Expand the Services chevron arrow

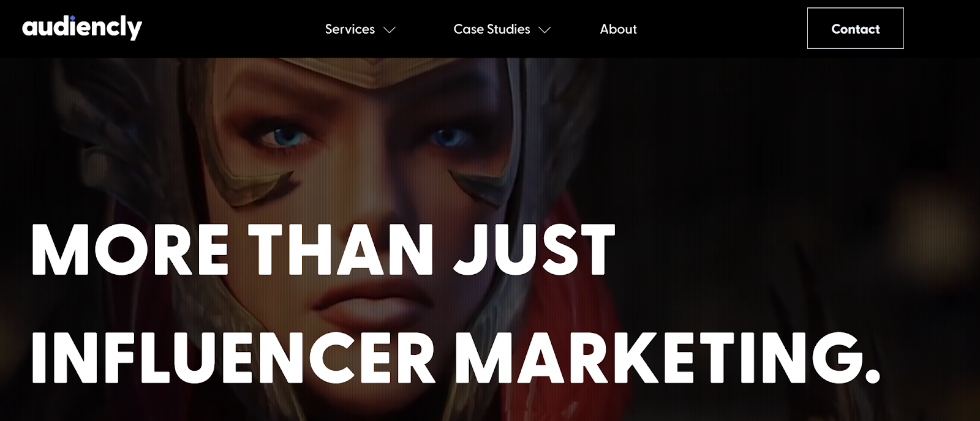(x=390, y=29)
